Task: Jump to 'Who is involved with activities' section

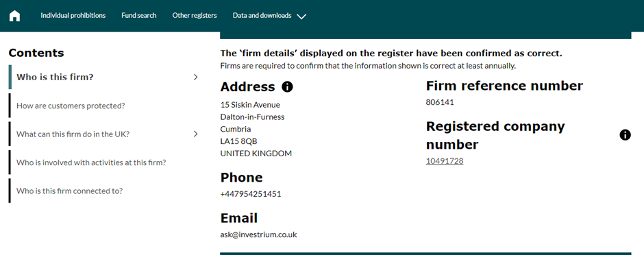Action: pos(91,162)
